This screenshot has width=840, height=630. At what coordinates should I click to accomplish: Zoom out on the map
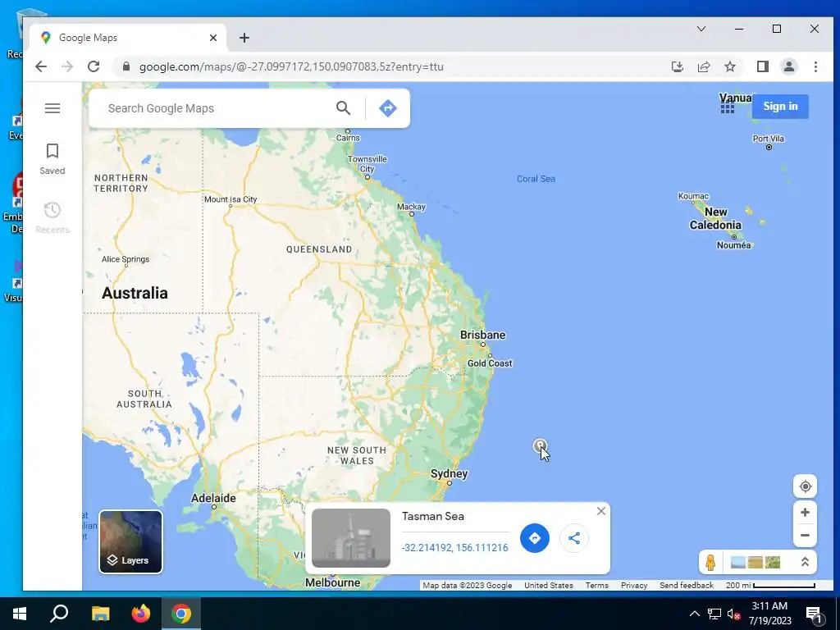(805, 535)
